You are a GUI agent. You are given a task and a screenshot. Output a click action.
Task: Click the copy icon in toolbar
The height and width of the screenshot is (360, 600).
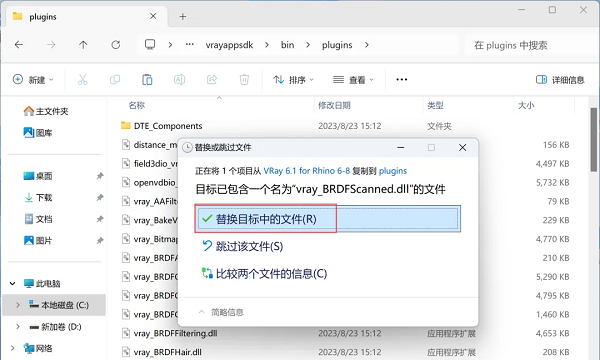click(115, 80)
